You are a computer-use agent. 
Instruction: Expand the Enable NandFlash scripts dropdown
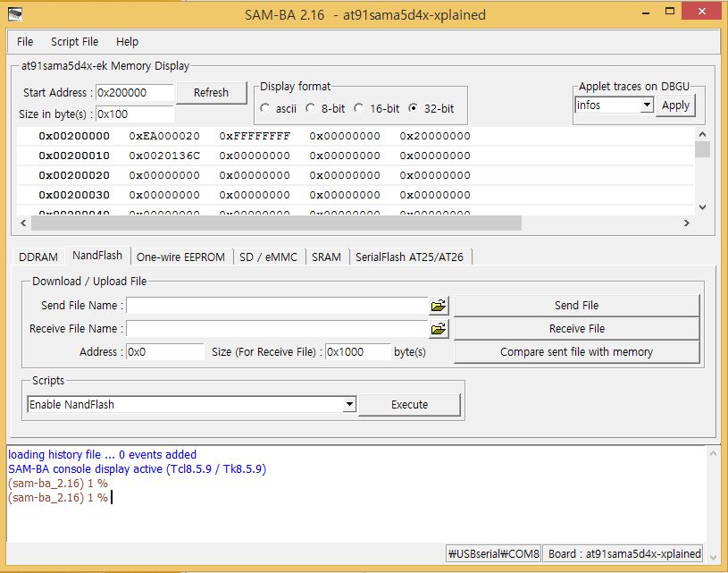point(349,405)
